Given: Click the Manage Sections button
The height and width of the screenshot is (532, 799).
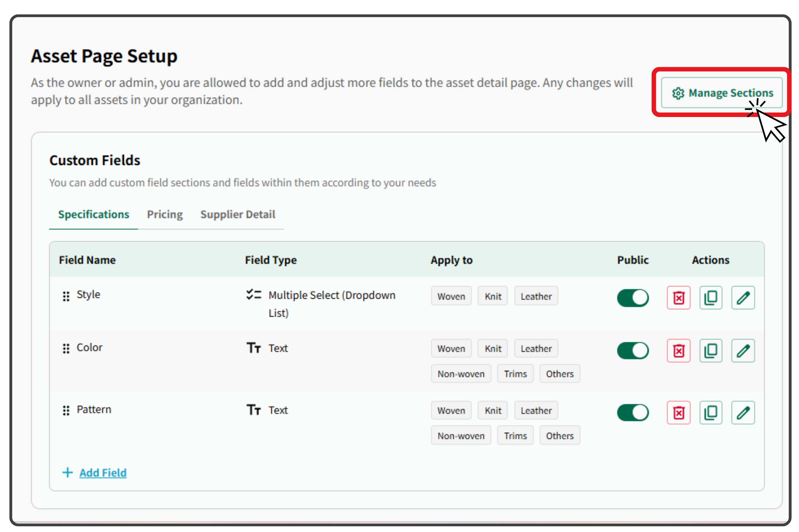Looking at the screenshot, I should [x=721, y=93].
